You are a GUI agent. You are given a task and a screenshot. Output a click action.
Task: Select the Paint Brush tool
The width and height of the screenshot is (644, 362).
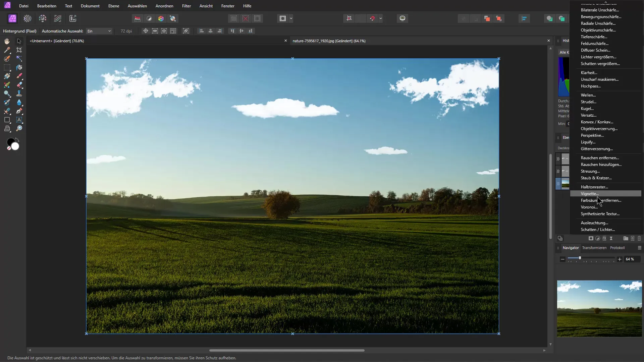pos(19,76)
